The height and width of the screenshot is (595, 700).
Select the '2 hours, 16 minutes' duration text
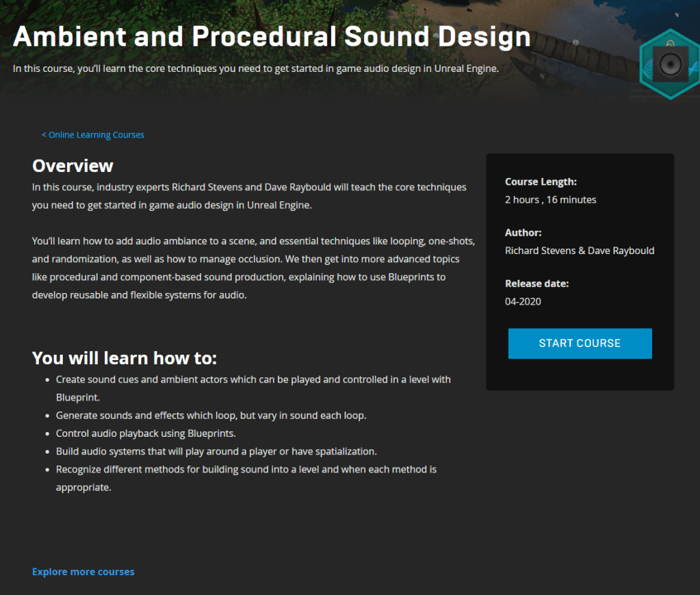[550, 200]
